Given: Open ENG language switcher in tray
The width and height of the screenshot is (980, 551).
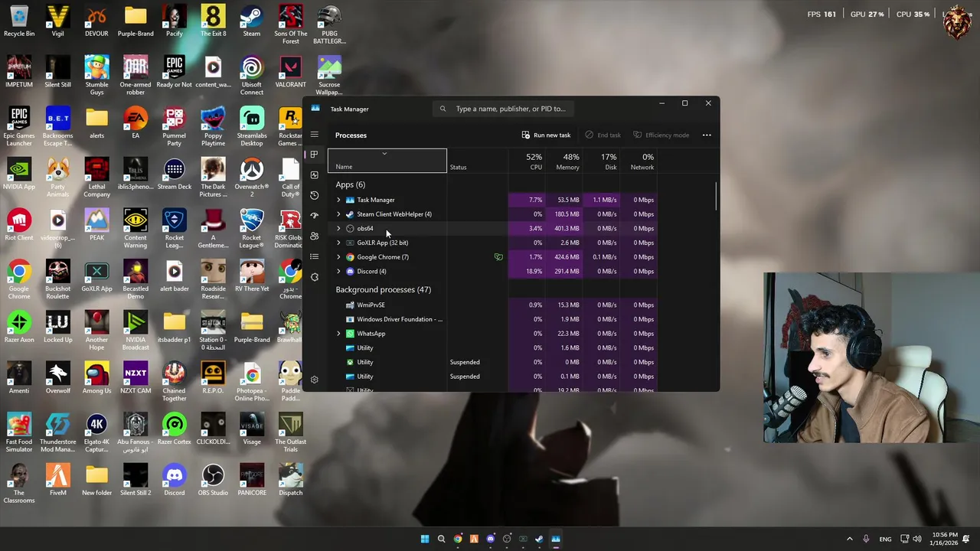Looking at the screenshot, I should click(885, 539).
